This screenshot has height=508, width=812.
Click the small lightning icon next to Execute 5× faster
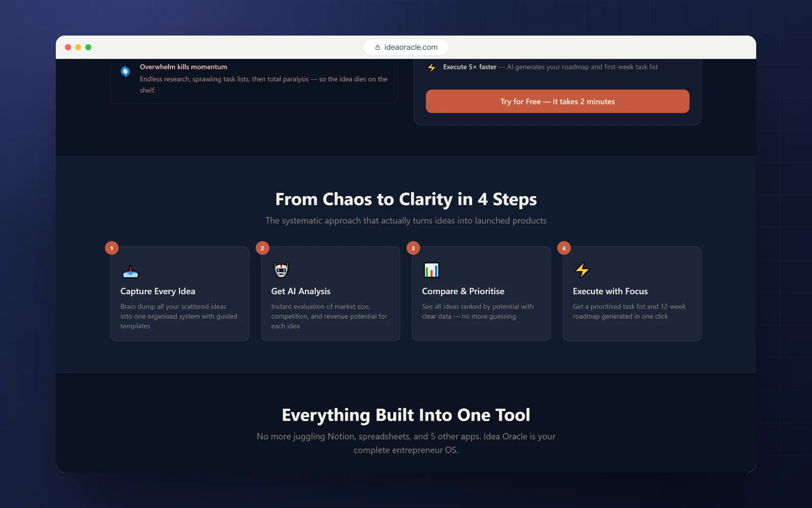click(432, 68)
